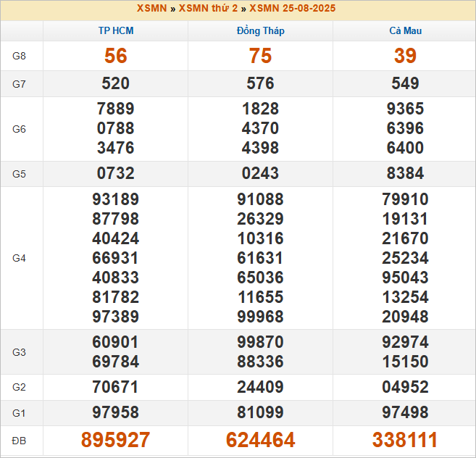The width and height of the screenshot is (476, 458).
Task: Click the G3 number 92974
Action: tap(405, 342)
